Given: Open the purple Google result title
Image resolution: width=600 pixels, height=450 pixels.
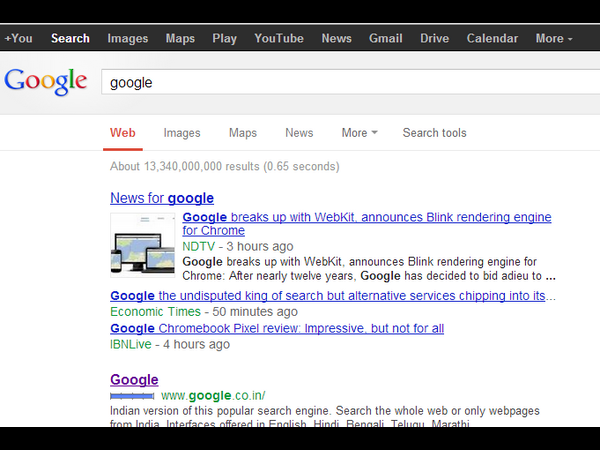Looking at the screenshot, I should pos(134,380).
